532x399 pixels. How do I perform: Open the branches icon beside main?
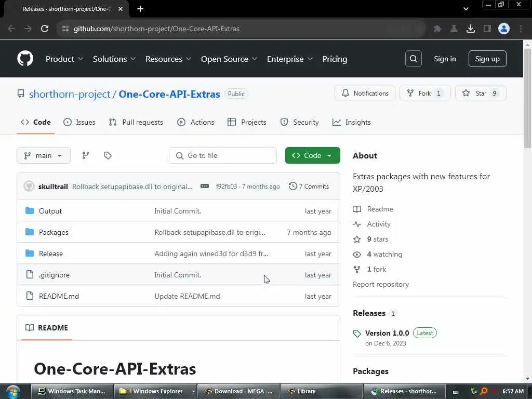pyautogui.click(x=86, y=155)
